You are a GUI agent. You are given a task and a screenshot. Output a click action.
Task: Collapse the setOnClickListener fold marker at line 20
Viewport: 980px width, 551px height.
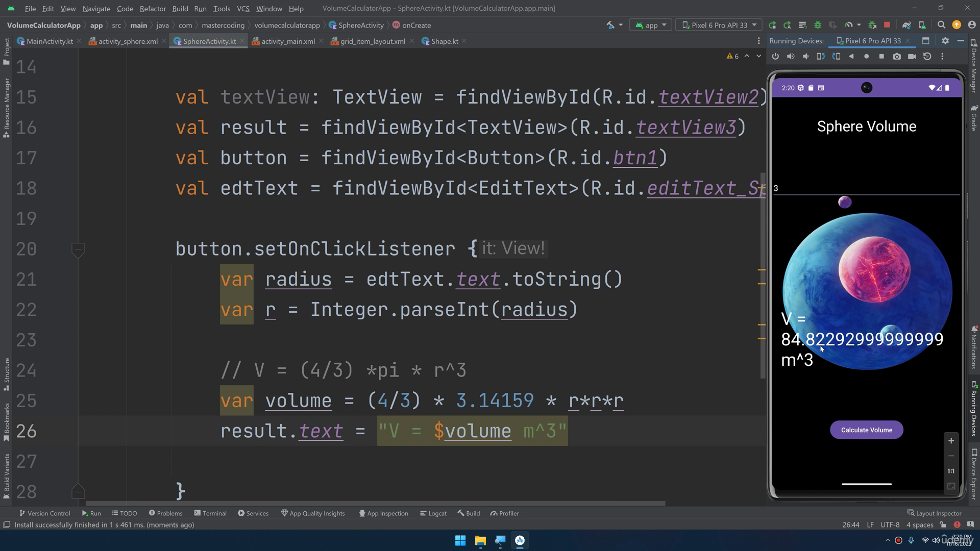pos(78,249)
